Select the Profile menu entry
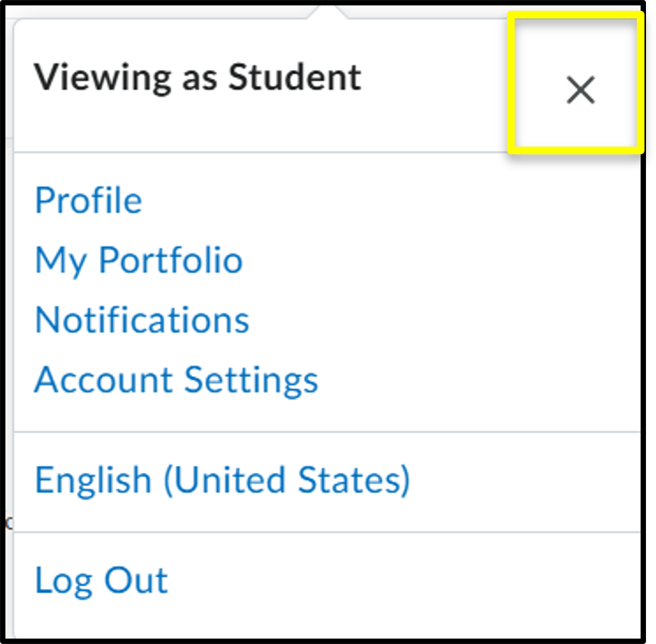This screenshot has height=644, width=656. [88, 200]
